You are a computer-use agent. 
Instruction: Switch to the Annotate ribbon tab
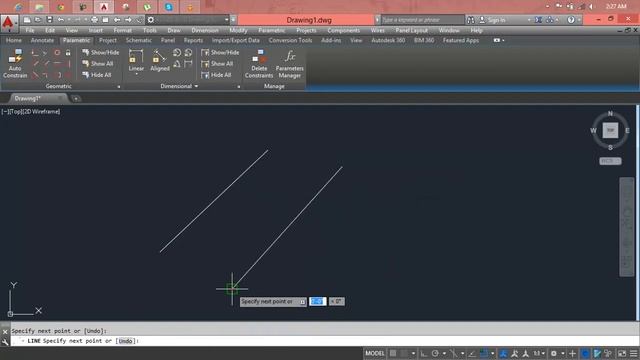42,40
